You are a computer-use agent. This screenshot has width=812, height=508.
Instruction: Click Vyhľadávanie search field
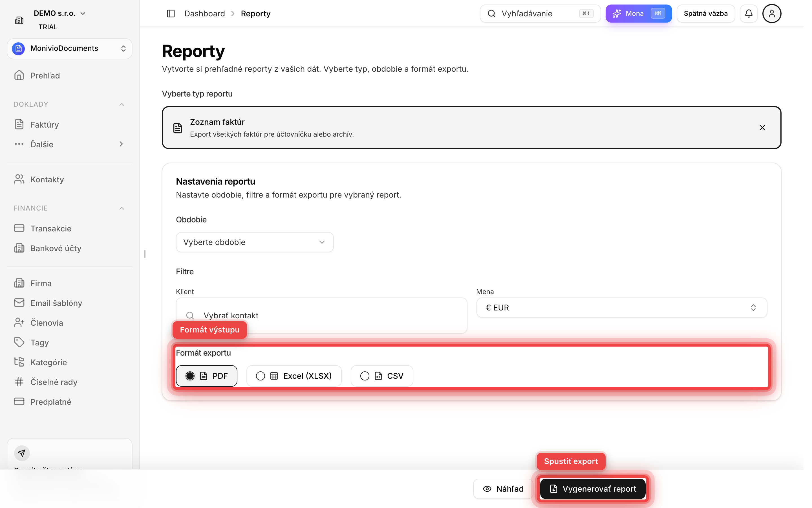tap(540, 14)
